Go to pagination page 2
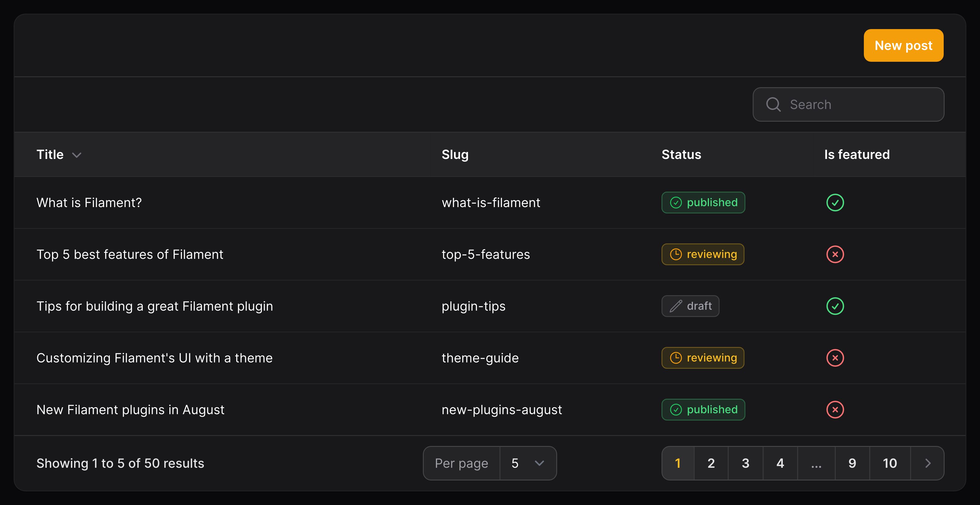Image resolution: width=980 pixels, height=505 pixels. (711, 463)
